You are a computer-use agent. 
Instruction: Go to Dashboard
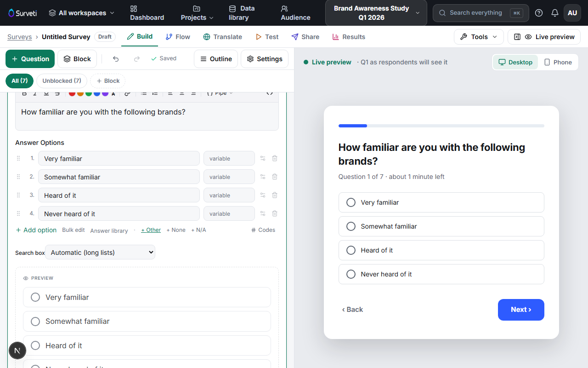[147, 13]
